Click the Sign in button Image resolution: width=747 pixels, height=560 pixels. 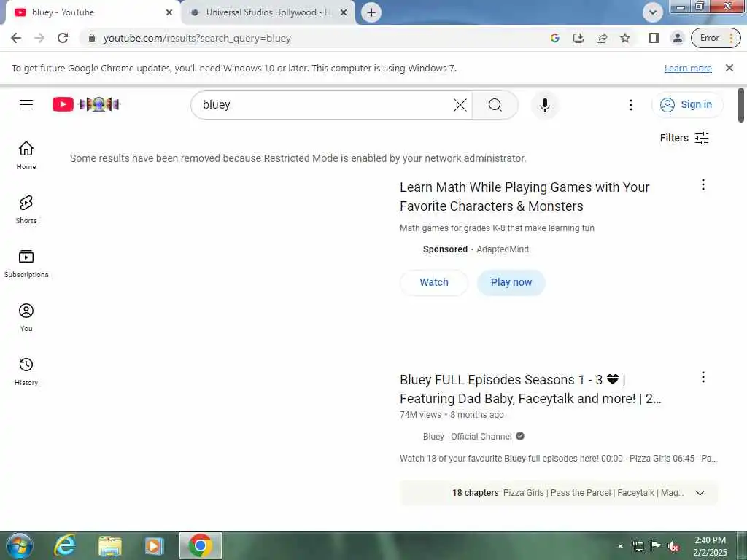[687, 105]
